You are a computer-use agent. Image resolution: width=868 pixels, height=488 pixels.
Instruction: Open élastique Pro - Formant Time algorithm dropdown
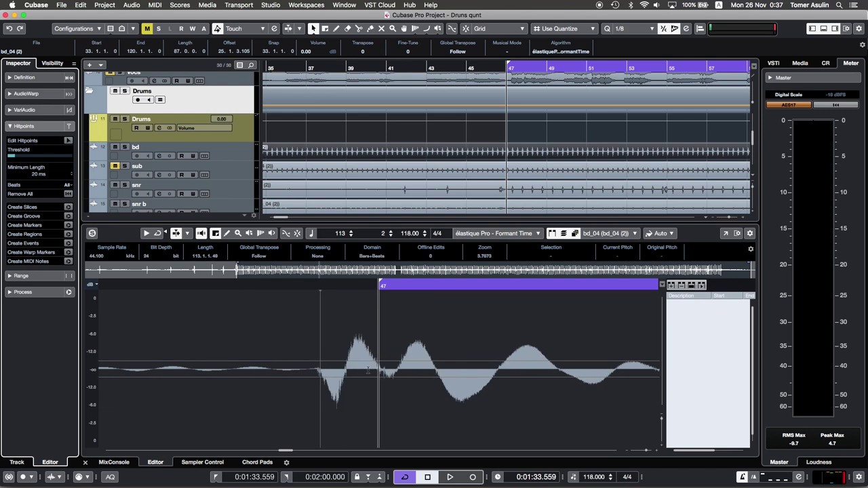click(x=497, y=233)
